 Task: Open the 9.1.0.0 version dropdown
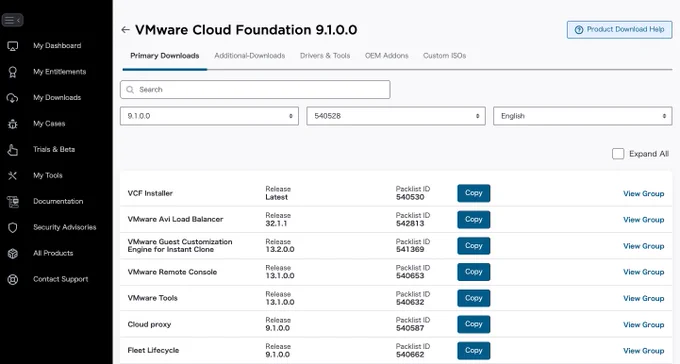pyautogui.click(x=209, y=116)
